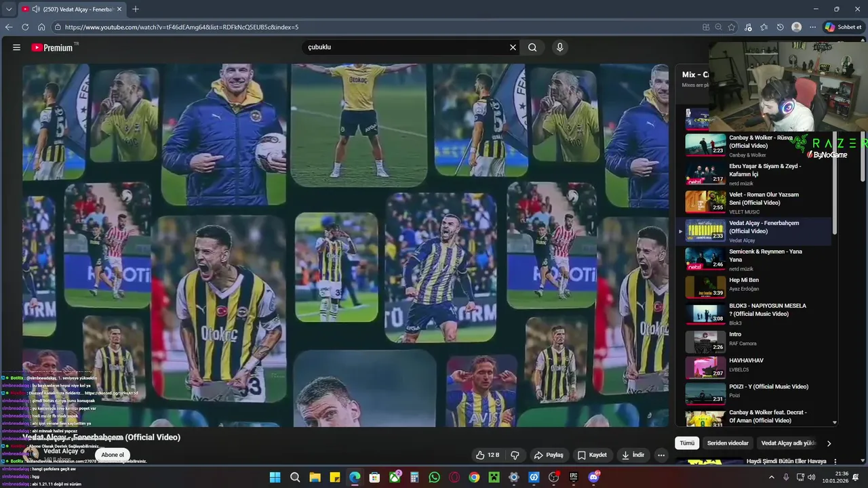Open the Windows Start menu
Viewport: 868px width, 488px height.
(275, 477)
